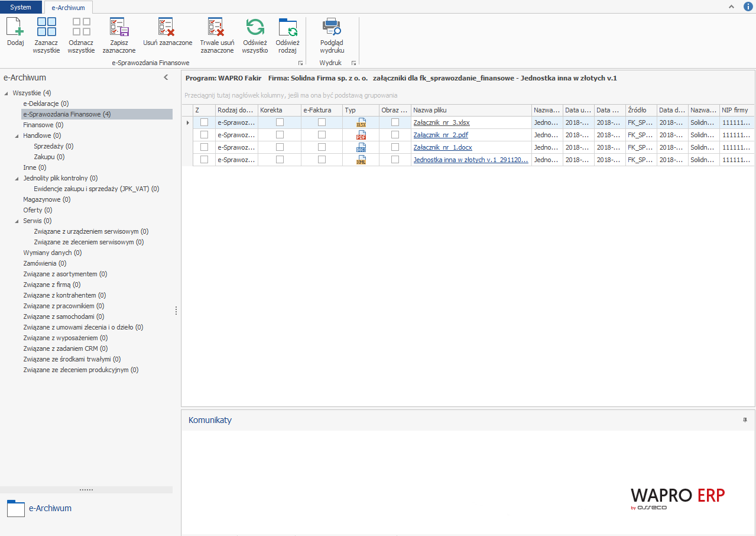This screenshot has width=756, height=536.
Task: Click the Źródło column header
Action: [x=641, y=110]
